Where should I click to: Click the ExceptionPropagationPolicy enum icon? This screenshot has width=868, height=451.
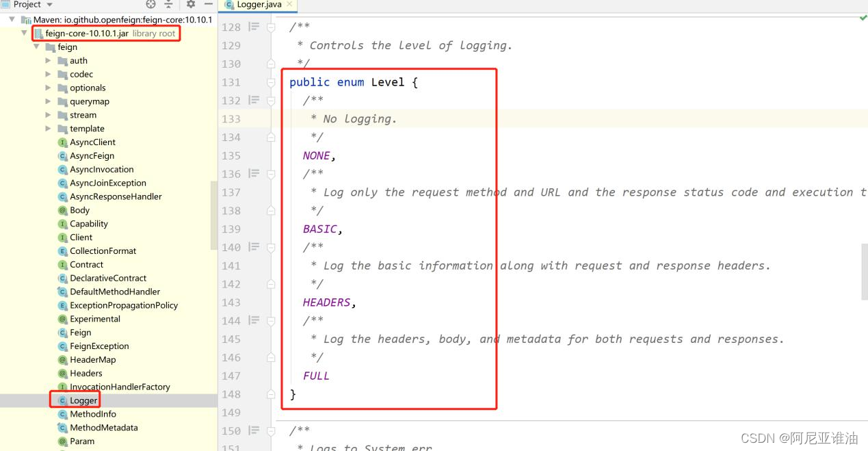pyautogui.click(x=63, y=305)
